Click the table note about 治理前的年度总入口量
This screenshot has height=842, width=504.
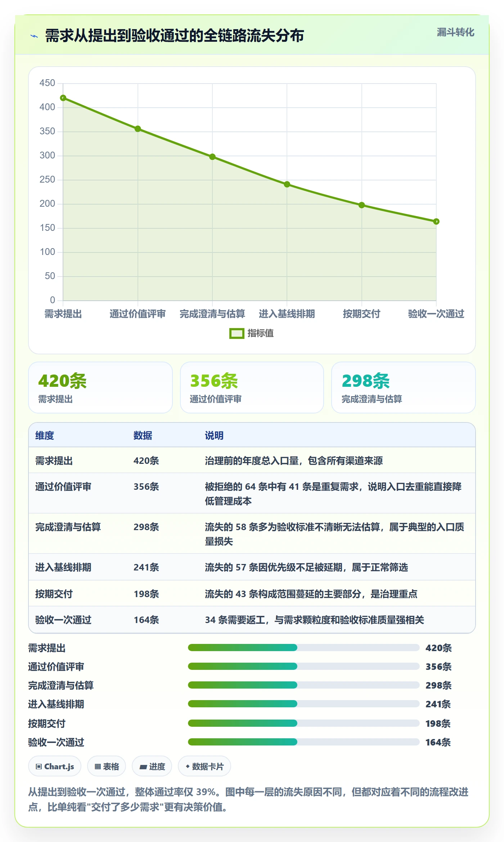point(294,461)
